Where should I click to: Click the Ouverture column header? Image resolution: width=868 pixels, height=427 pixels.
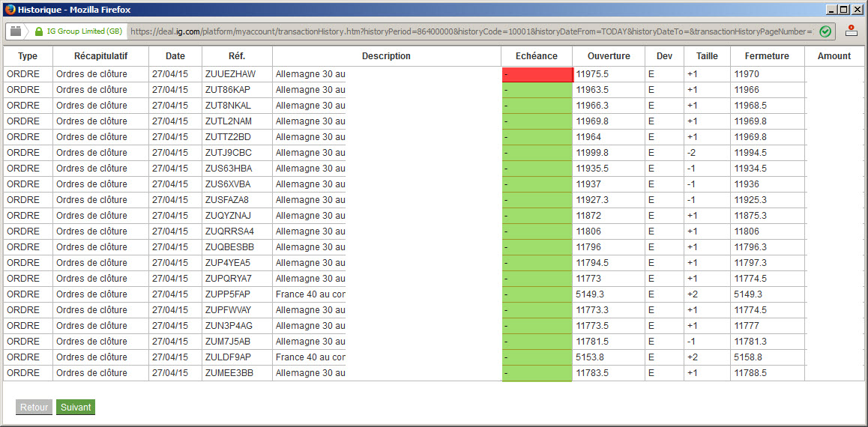pos(609,56)
